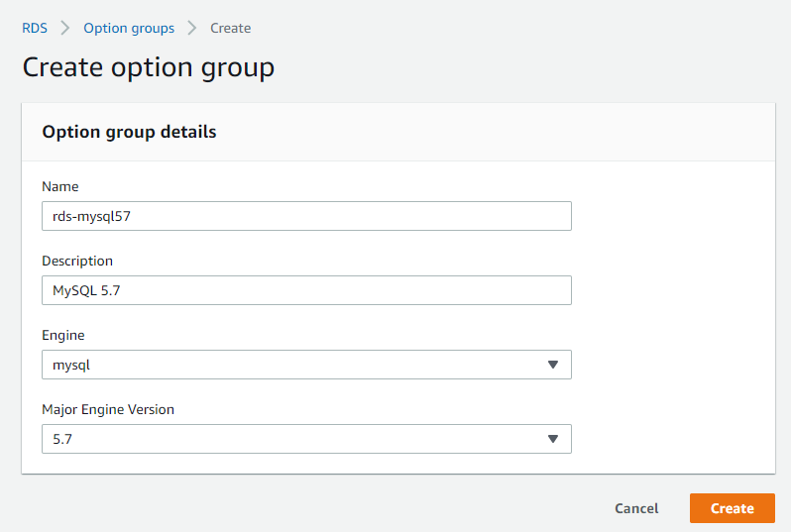Click the Major Engine Version arrow icon

[x=553, y=439]
